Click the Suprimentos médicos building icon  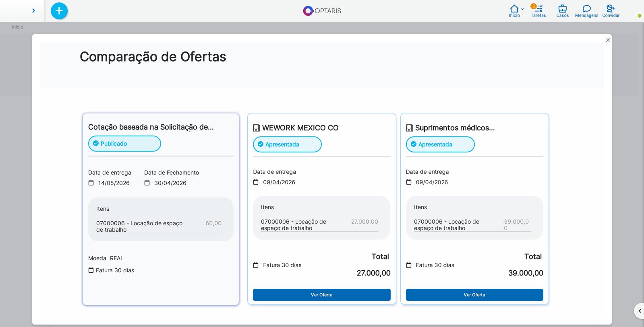[x=410, y=128]
